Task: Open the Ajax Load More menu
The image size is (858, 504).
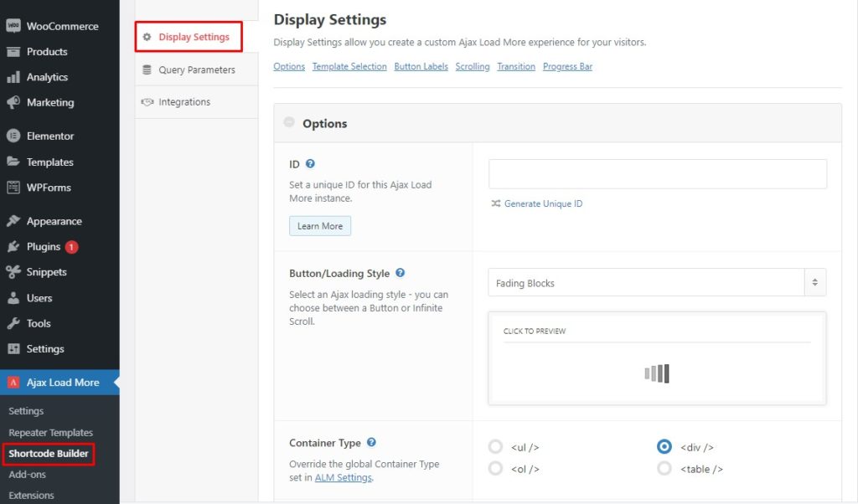Action: click(59, 382)
